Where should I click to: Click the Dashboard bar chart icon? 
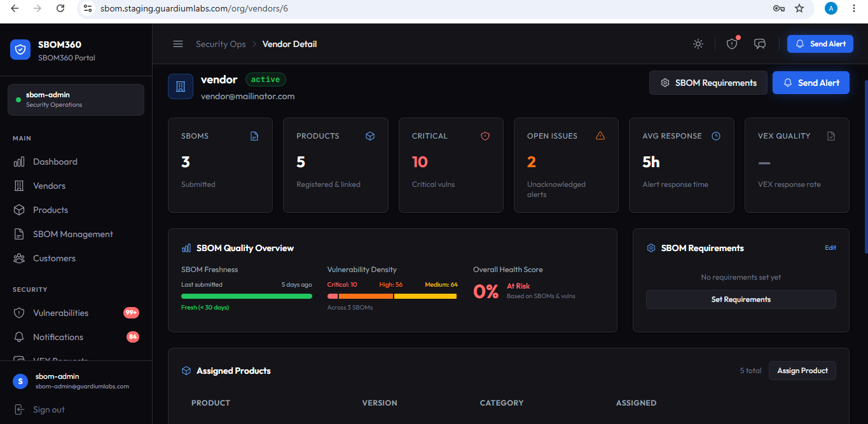tap(20, 162)
